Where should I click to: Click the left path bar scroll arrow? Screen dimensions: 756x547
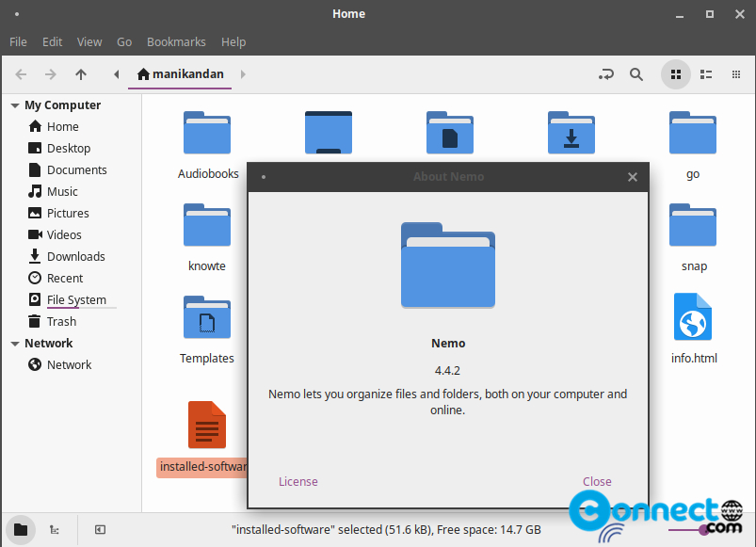(x=116, y=74)
